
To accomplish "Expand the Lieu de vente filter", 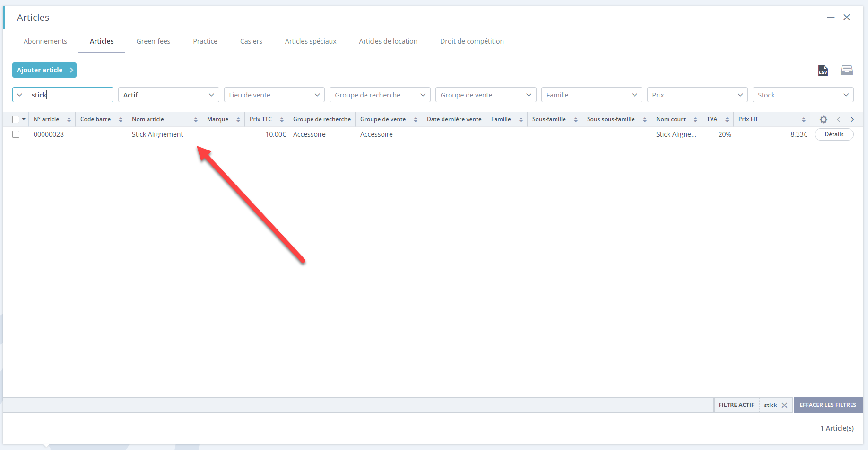I will 274,95.
